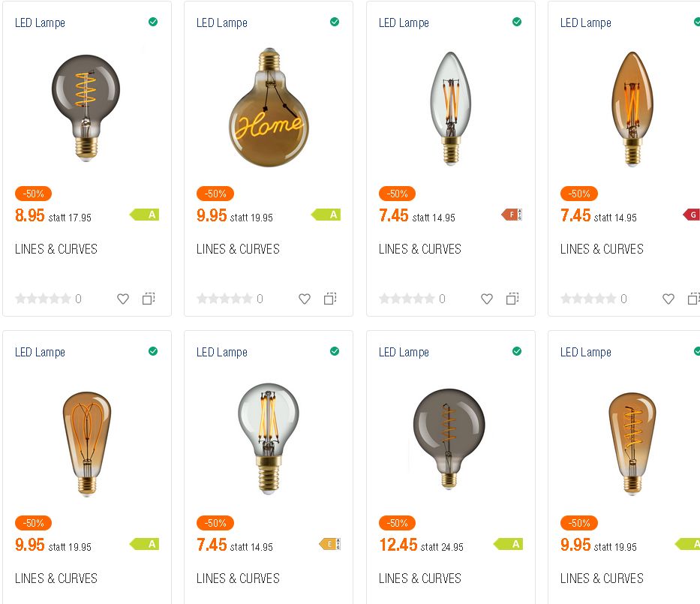Click LINES & CURVES under second-row 7.45 lamp
Screen dimensions: 700x604
pyautogui.click(x=238, y=578)
